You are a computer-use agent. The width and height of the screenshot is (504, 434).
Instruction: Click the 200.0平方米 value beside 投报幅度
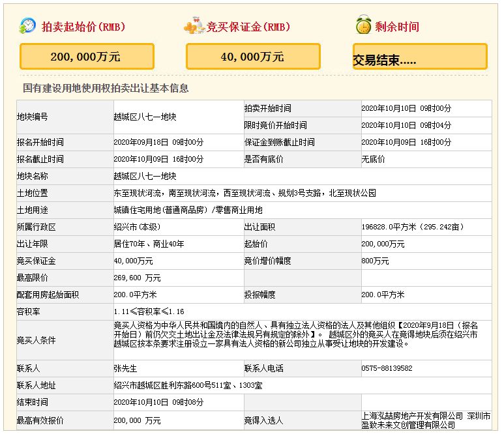tap(383, 295)
